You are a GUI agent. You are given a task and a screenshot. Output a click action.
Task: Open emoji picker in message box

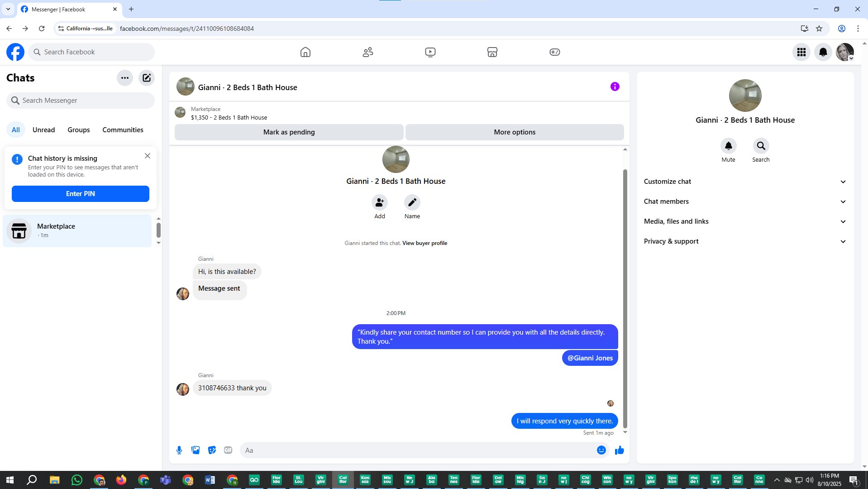tap(601, 450)
